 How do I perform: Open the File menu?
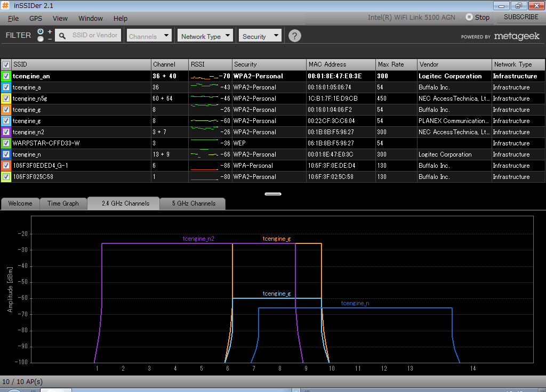[x=13, y=18]
